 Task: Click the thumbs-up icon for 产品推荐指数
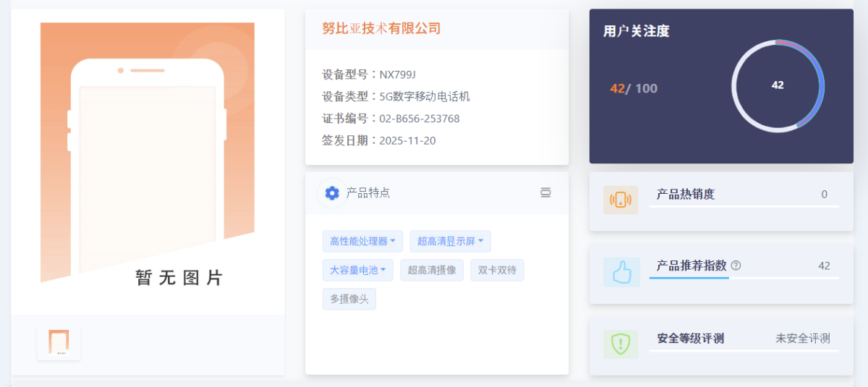(x=621, y=272)
